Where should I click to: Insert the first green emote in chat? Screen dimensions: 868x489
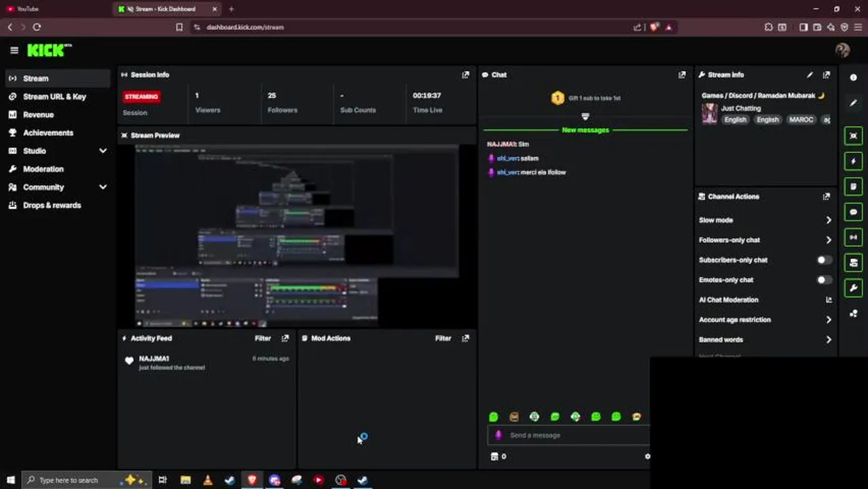tap(494, 417)
